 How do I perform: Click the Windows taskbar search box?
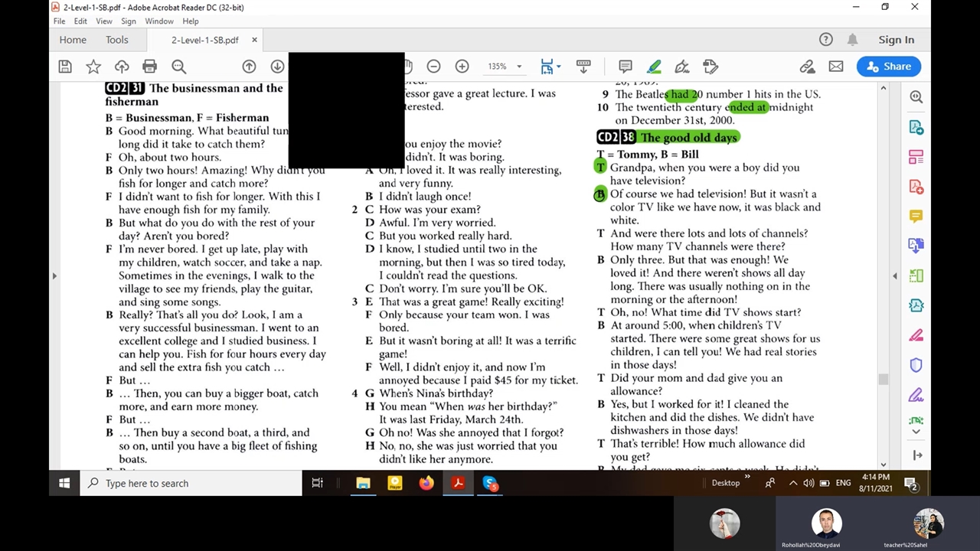[x=191, y=483]
